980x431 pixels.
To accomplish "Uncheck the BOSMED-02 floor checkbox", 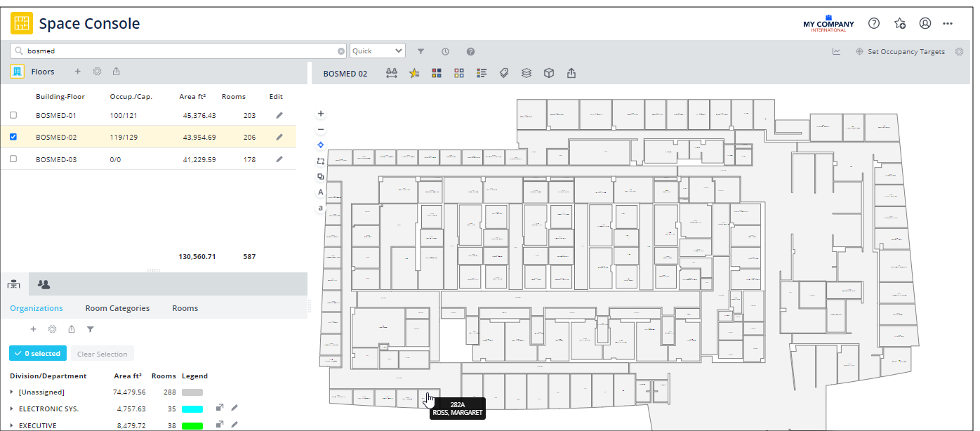I will coord(13,137).
